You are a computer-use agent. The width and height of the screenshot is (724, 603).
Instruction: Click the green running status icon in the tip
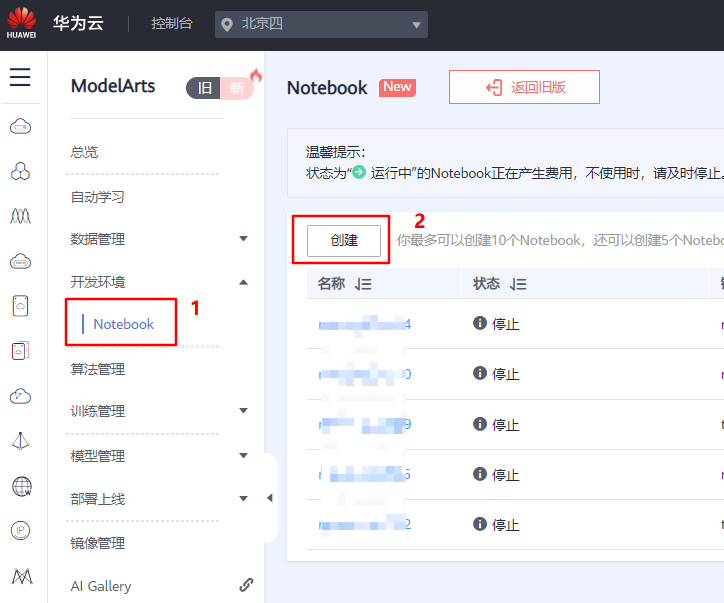(x=359, y=172)
